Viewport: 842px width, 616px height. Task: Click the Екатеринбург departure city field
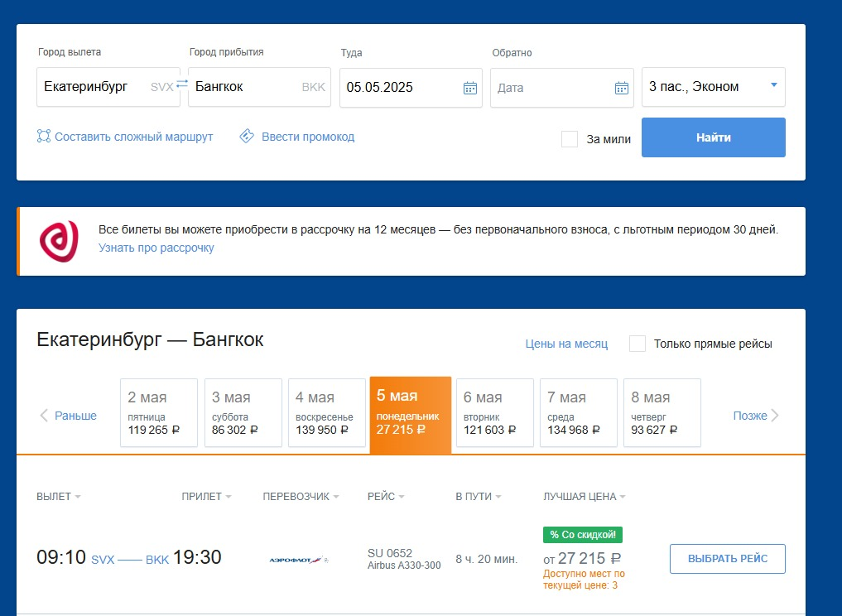pos(108,87)
